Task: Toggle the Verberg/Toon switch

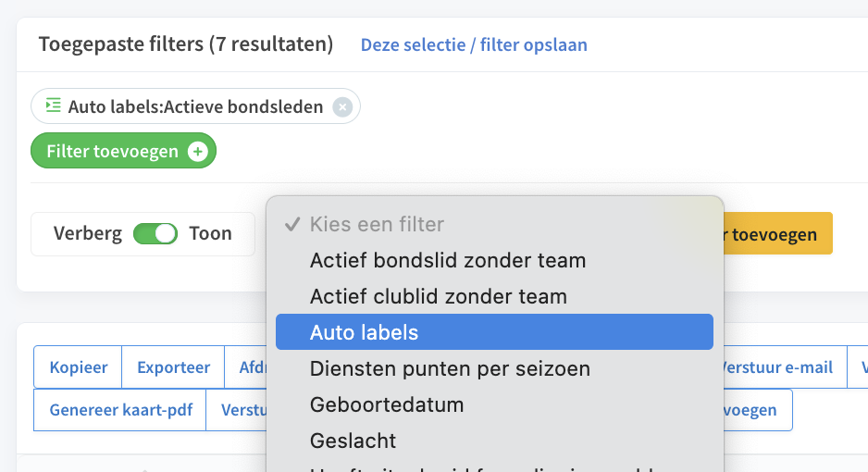Action: click(155, 233)
